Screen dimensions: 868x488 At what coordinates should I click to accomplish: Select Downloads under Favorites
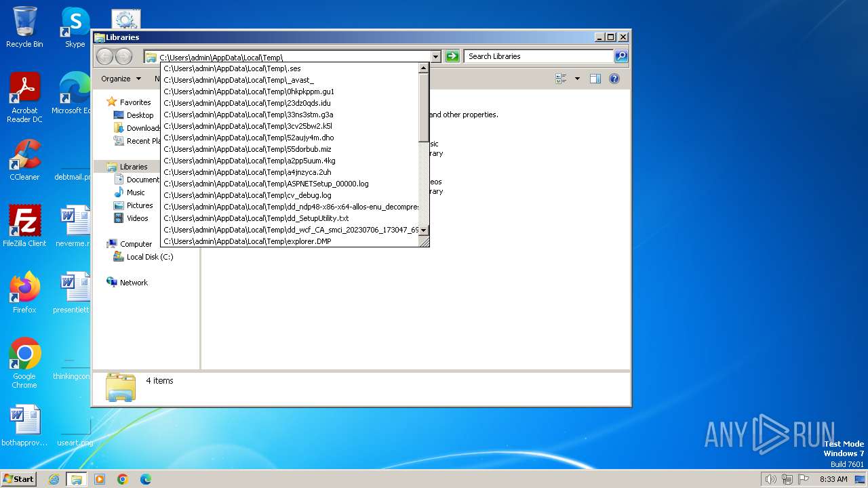pyautogui.click(x=137, y=128)
